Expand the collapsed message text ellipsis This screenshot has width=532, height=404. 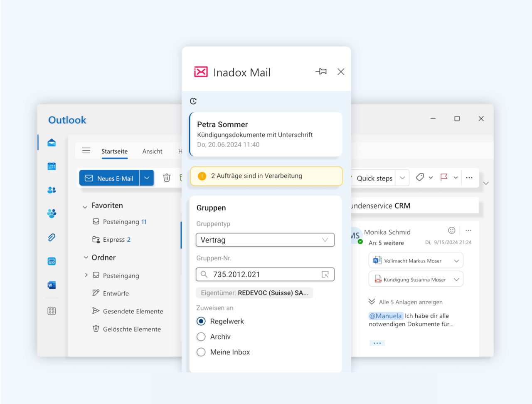pyautogui.click(x=377, y=343)
